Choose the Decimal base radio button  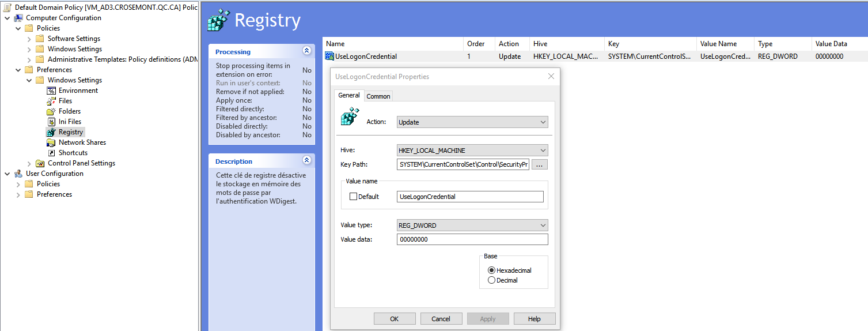click(491, 280)
